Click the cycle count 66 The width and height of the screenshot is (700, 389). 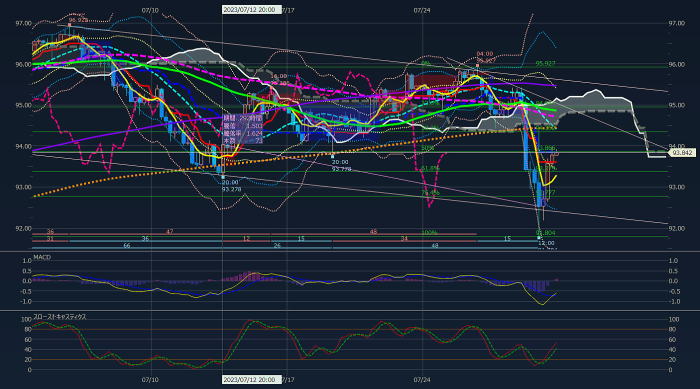127,246
